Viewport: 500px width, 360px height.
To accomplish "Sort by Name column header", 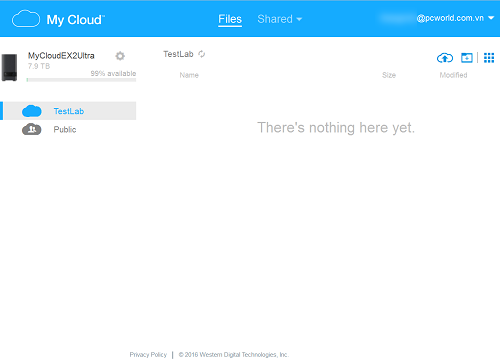I will (x=189, y=75).
